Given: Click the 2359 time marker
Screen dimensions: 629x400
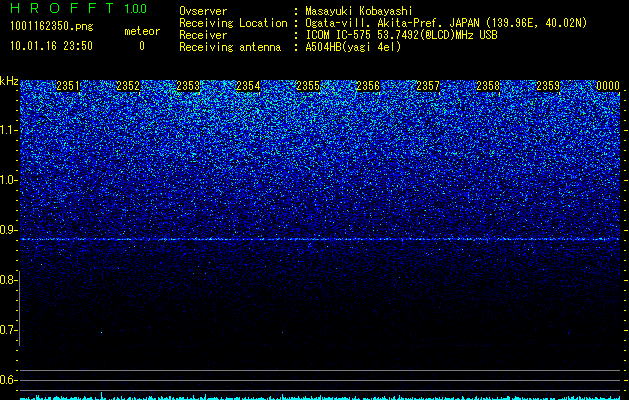Looking at the screenshot, I should pyautogui.click(x=548, y=85).
